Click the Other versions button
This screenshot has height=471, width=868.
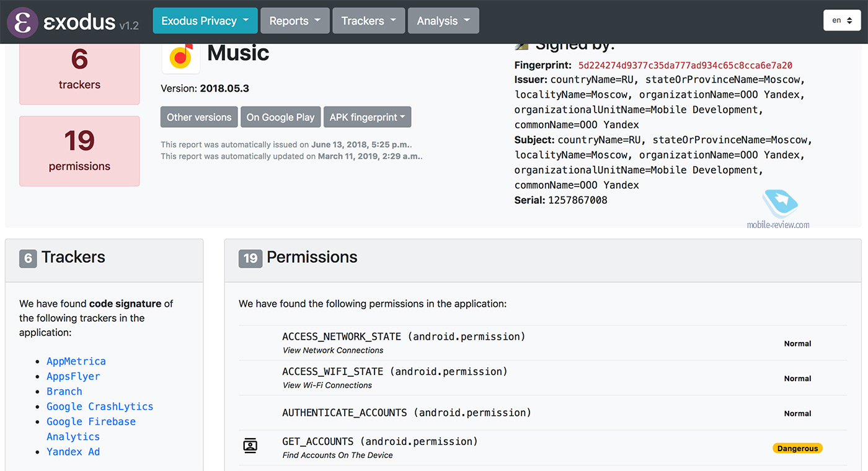(x=199, y=117)
